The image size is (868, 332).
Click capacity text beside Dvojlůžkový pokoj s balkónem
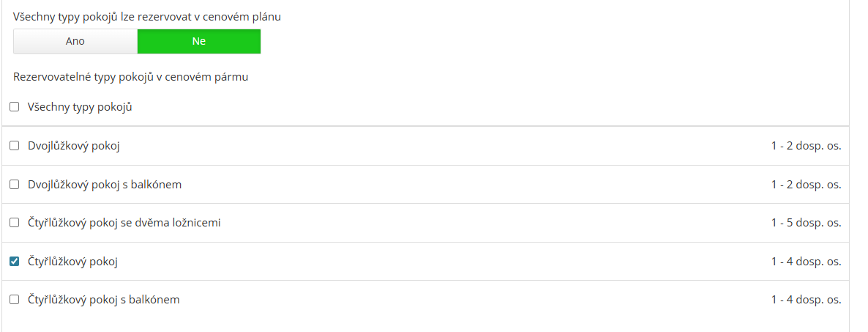[806, 185]
